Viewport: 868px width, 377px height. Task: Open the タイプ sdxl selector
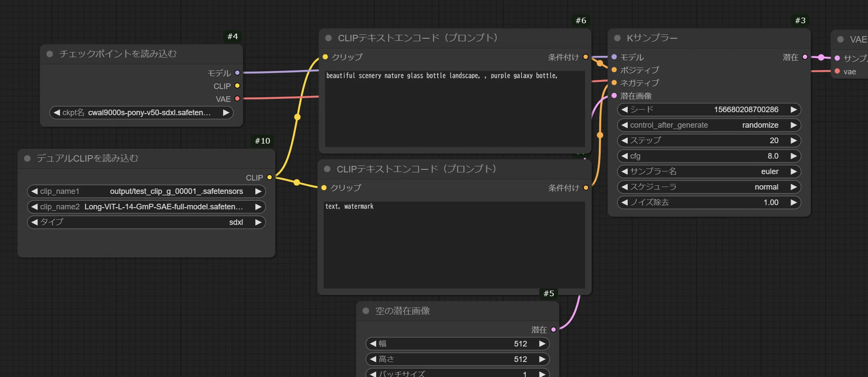point(146,222)
